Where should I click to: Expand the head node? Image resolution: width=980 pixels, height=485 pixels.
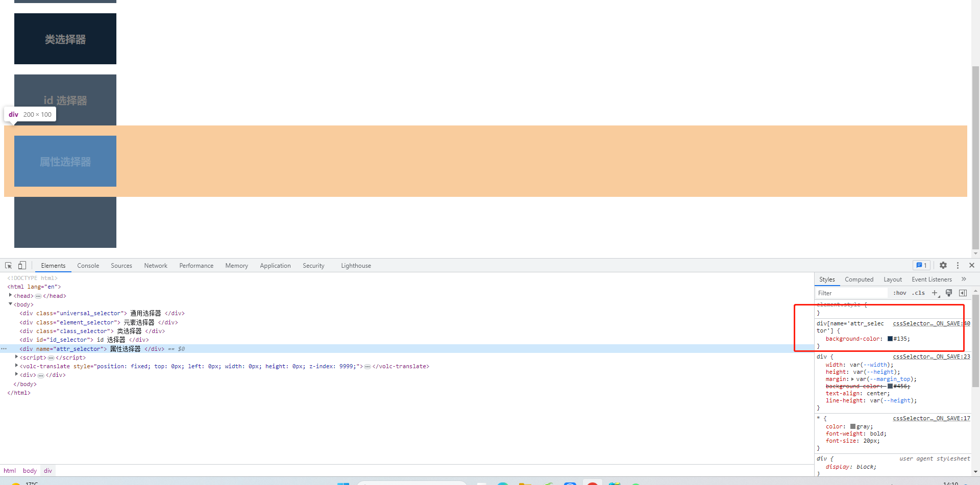click(x=10, y=295)
